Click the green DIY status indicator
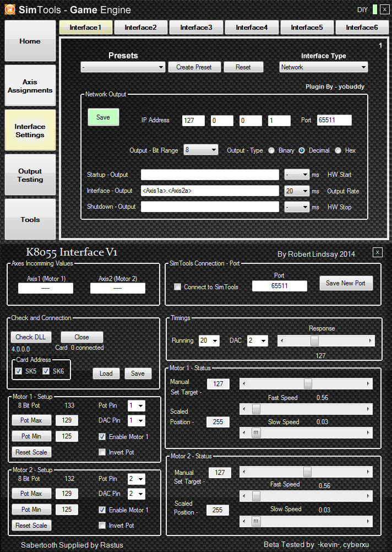 [375, 9]
